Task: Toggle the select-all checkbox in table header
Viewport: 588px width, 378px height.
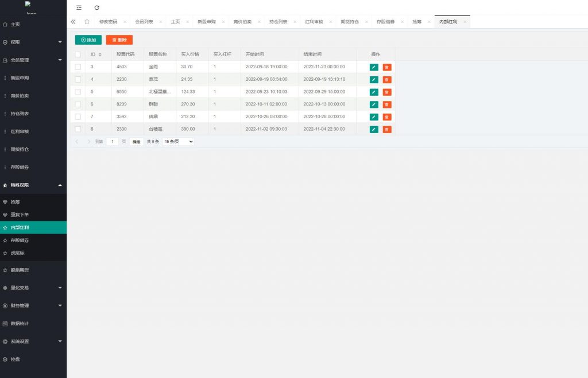Action: [x=78, y=54]
